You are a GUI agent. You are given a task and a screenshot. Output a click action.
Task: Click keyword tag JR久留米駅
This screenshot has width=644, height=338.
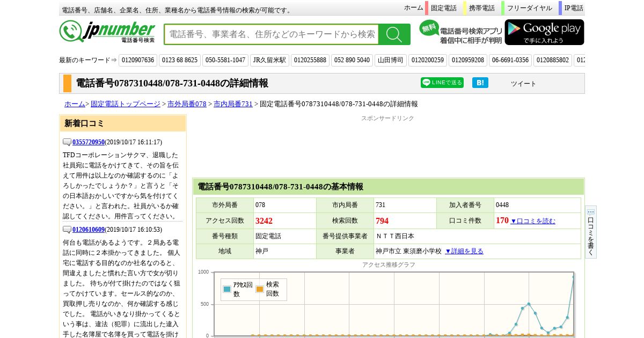point(269,60)
